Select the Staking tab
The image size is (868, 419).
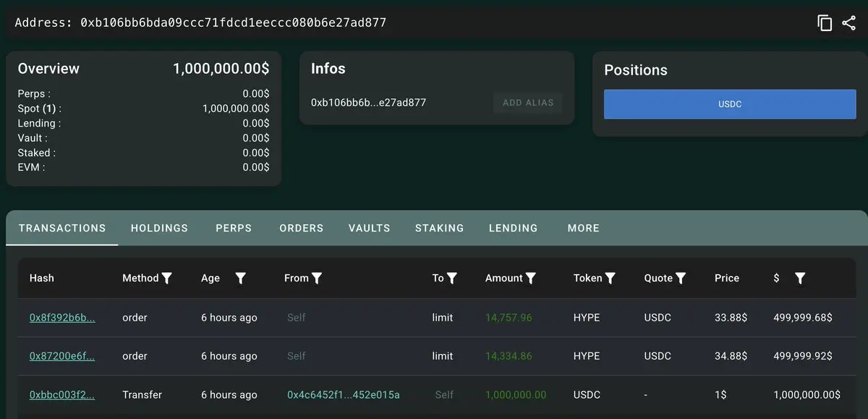point(439,228)
